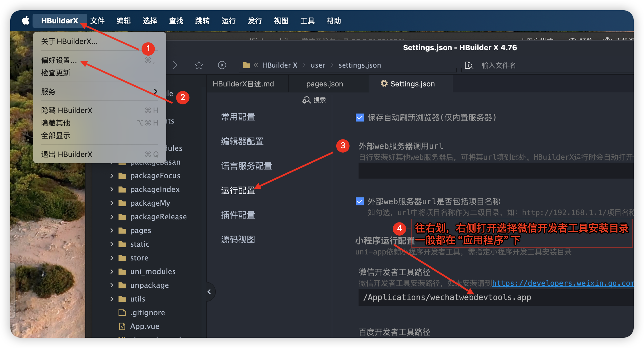Uncheck 保存自动刷新浏览器 option

pos(359,117)
